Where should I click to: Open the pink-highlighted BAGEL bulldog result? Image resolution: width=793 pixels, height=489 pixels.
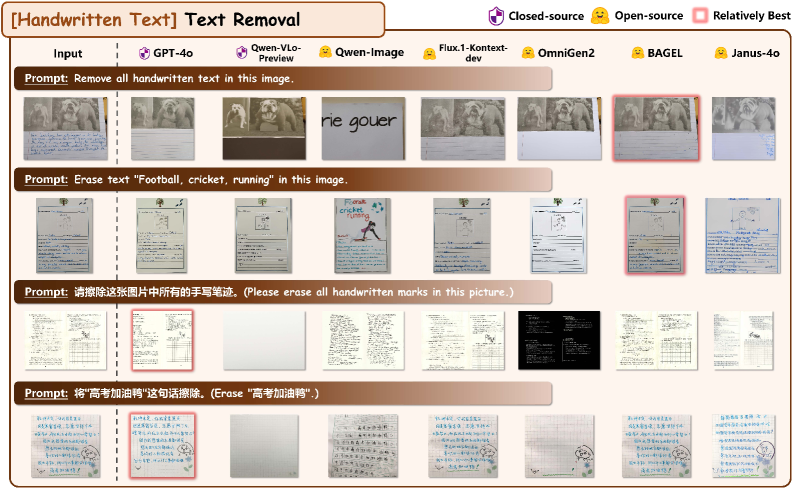656,128
